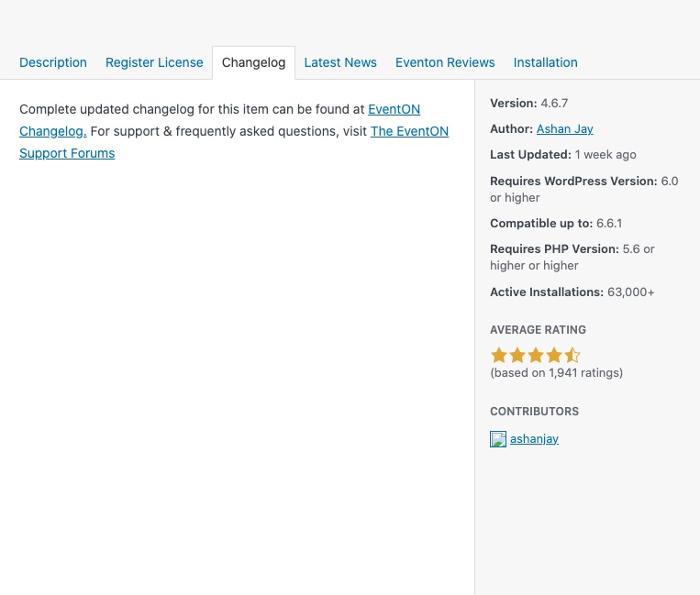This screenshot has width=700, height=595.
Task: Click the Version: 4.6.7 text
Action: (x=529, y=104)
